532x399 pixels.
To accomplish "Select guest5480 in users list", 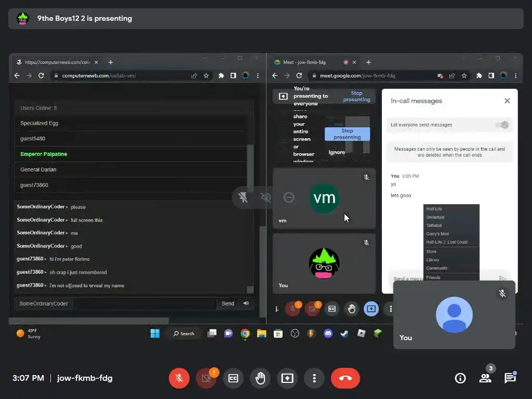I will pos(130,138).
